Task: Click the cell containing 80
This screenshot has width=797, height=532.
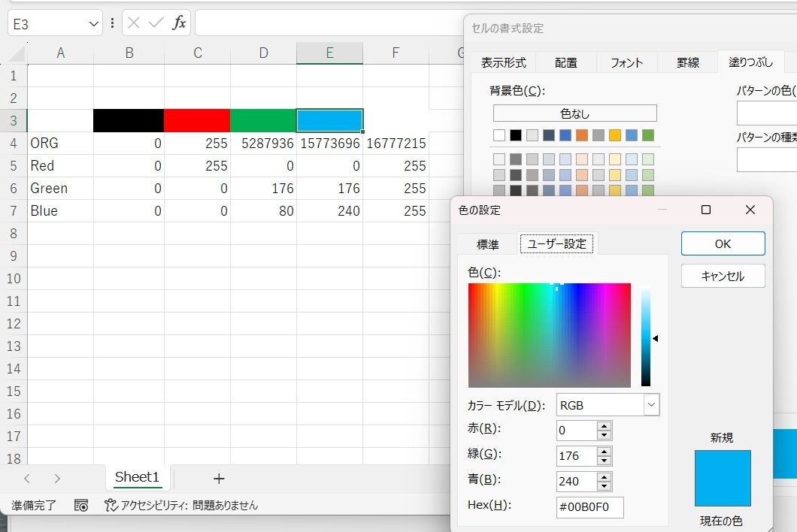Action: (263, 211)
